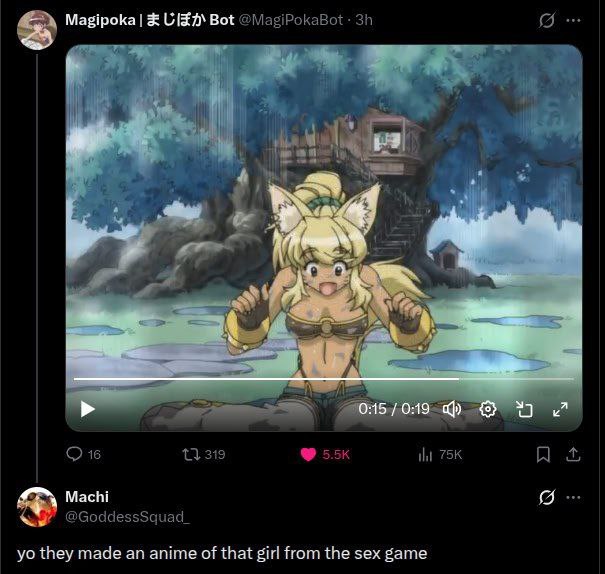The width and height of the screenshot is (605, 574).
Task: Open Grok icon on Machi's reply
Action: point(547,498)
